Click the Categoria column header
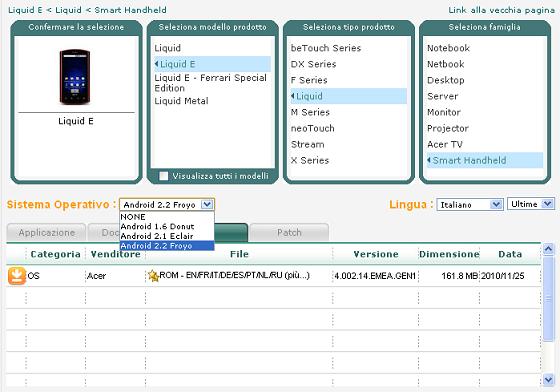Screen dimensions: 560x392 [55, 254]
